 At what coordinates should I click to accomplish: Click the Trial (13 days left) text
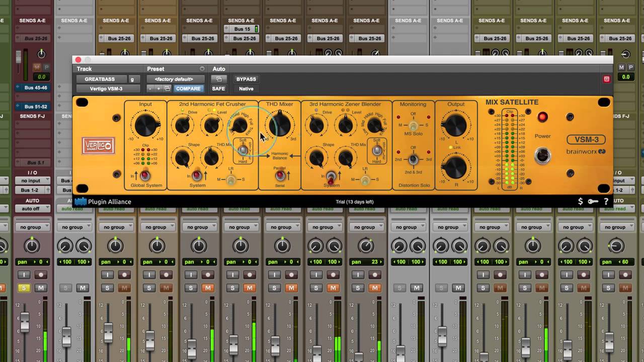pos(355,202)
